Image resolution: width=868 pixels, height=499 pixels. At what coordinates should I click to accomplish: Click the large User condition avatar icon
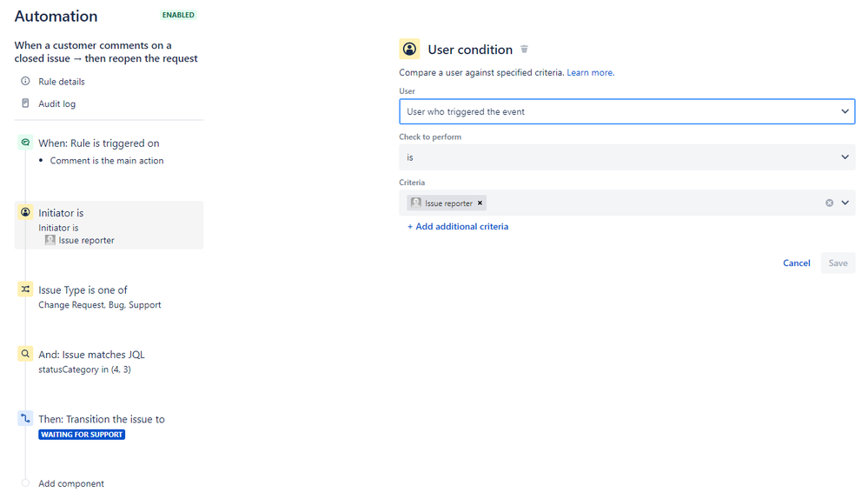pos(409,50)
